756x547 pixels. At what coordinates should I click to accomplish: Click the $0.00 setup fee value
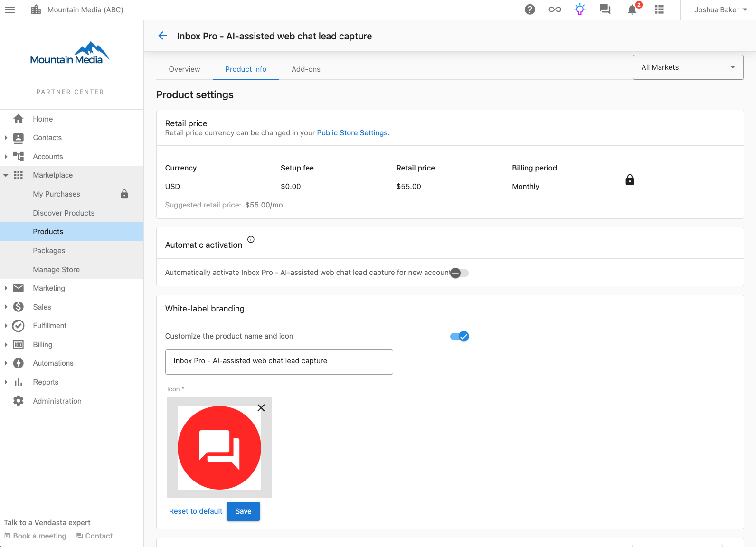(291, 187)
